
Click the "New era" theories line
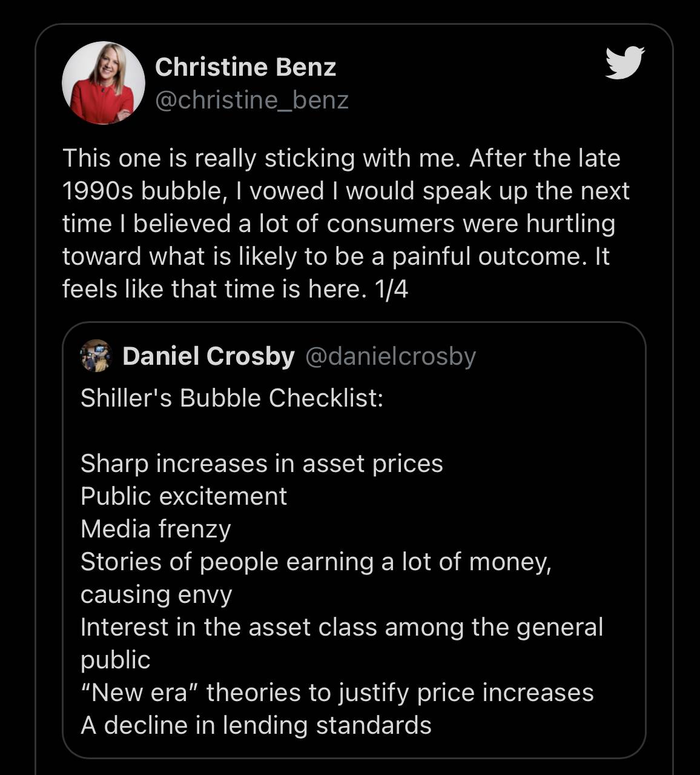337,693
